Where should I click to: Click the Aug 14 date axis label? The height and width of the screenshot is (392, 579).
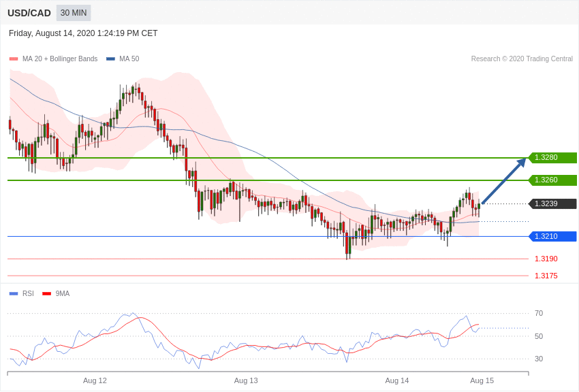click(397, 380)
